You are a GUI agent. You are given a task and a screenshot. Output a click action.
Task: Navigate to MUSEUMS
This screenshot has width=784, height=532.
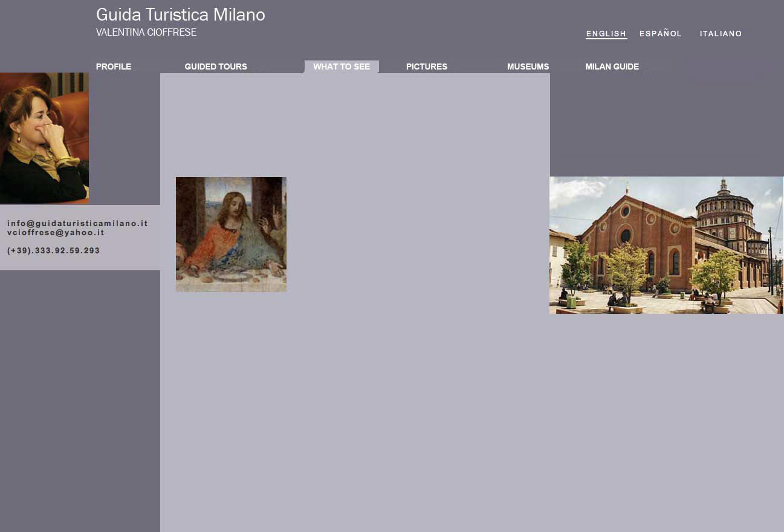[528, 66]
